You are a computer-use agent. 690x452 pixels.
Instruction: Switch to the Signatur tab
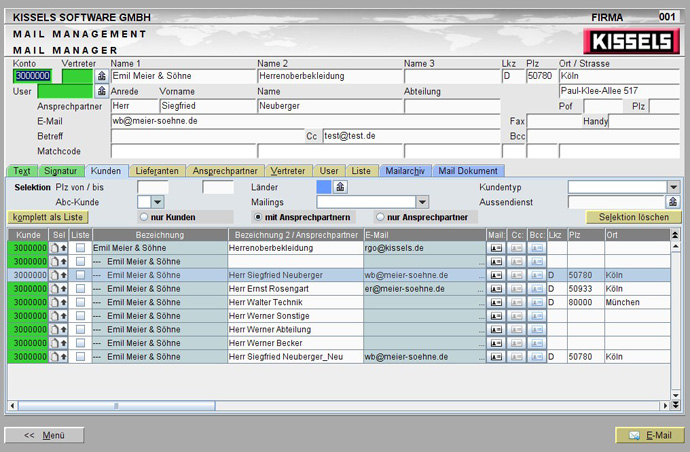click(x=61, y=171)
